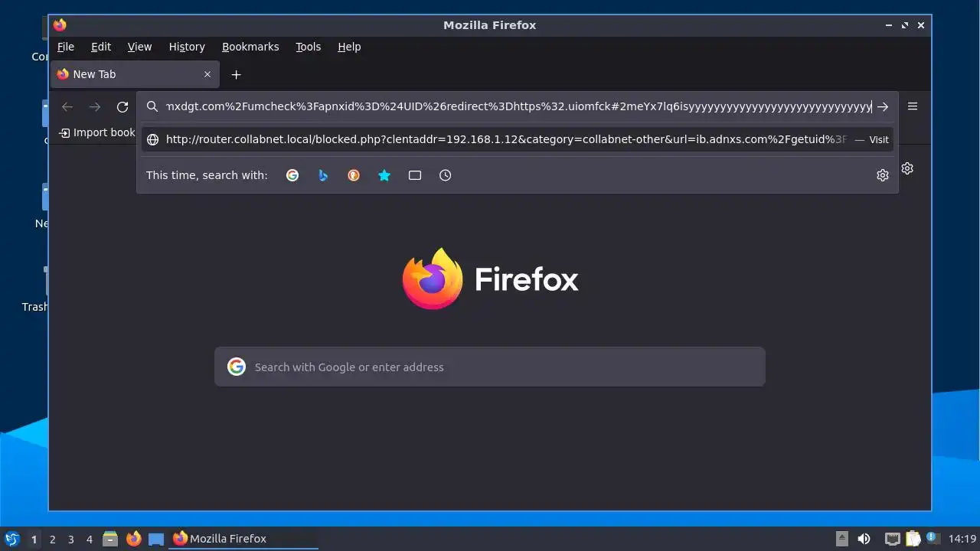
Task: Open the start menu in taskbar
Action: click(x=11, y=539)
